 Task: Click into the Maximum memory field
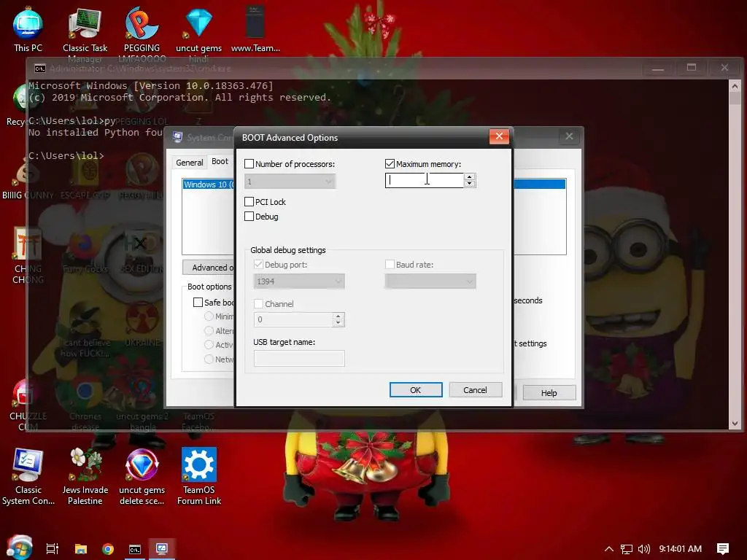425,181
